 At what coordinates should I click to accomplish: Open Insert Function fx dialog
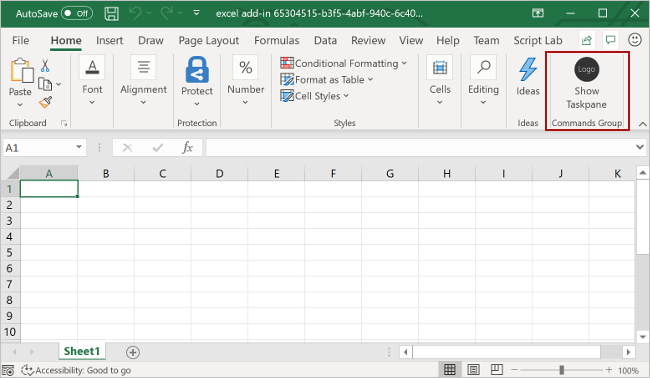187,148
